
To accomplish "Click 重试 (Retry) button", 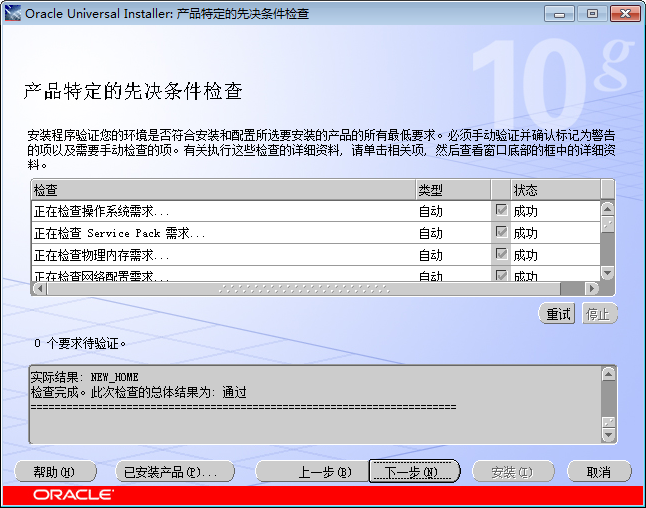I will click(x=558, y=314).
